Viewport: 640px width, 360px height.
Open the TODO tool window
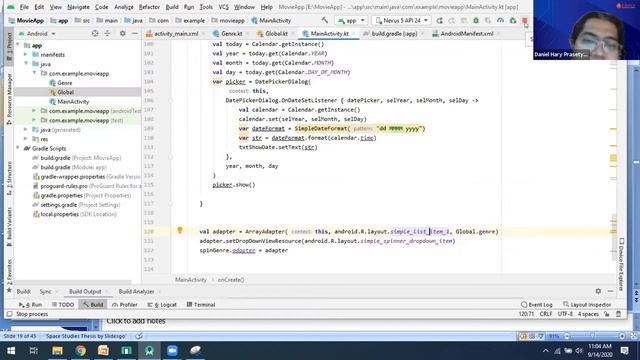[x=63, y=304]
